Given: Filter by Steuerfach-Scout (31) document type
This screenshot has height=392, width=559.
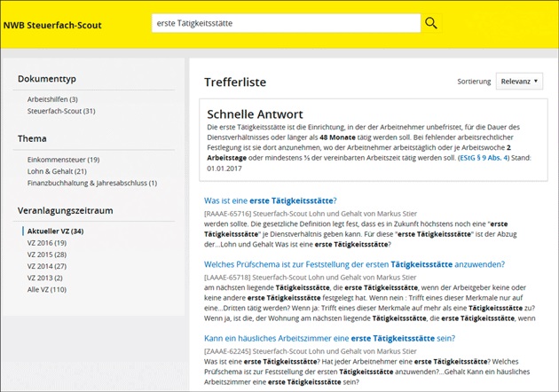Looking at the screenshot, I should click(61, 111).
